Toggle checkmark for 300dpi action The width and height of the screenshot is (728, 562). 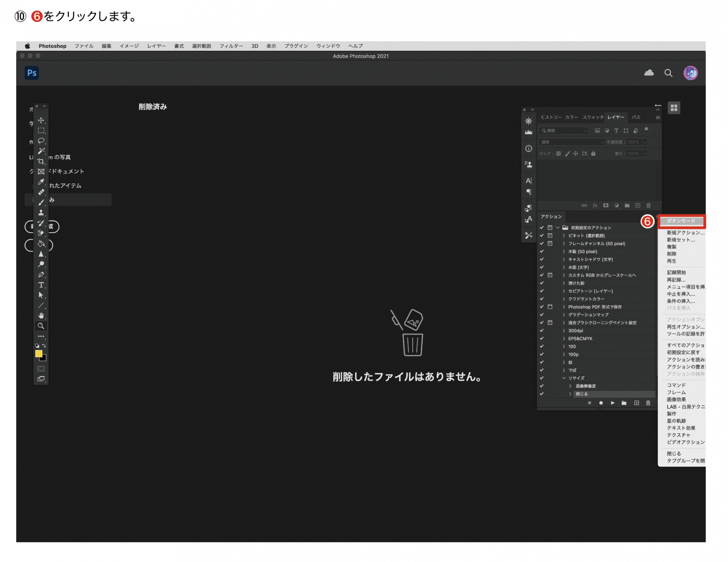tap(542, 331)
